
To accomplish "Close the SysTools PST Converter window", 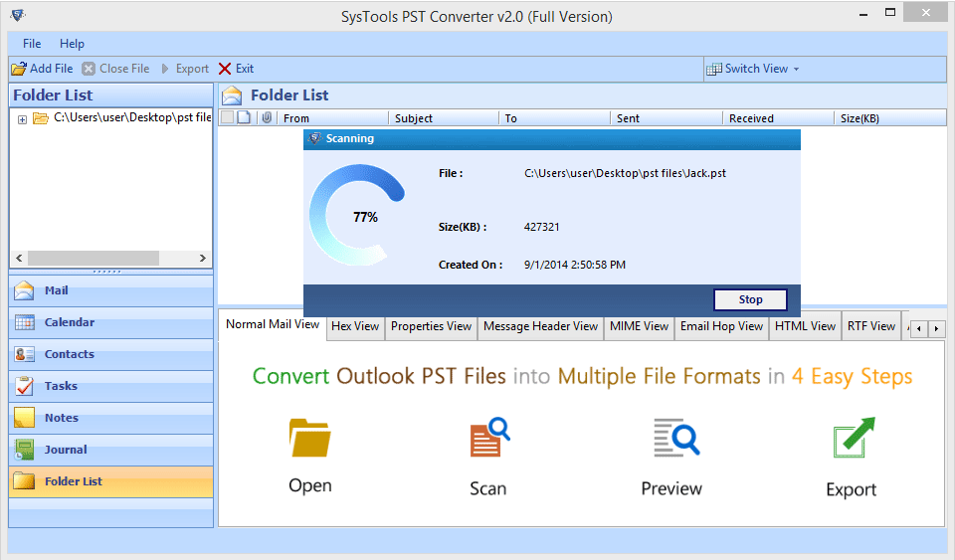I will coord(926,13).
